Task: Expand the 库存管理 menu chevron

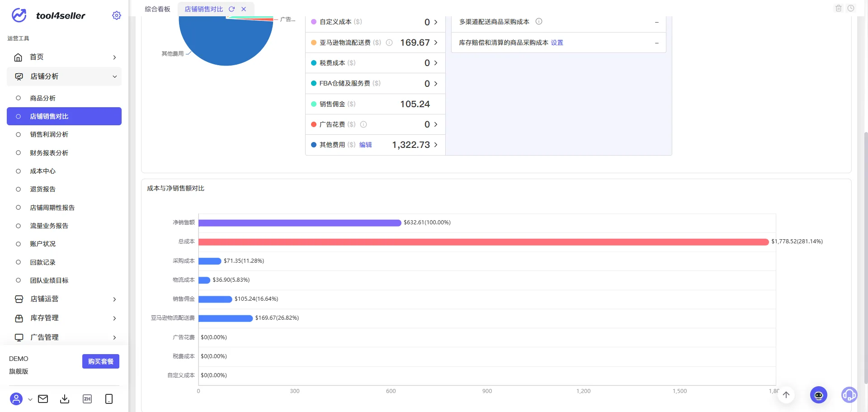Action: [x=114, y=318]
